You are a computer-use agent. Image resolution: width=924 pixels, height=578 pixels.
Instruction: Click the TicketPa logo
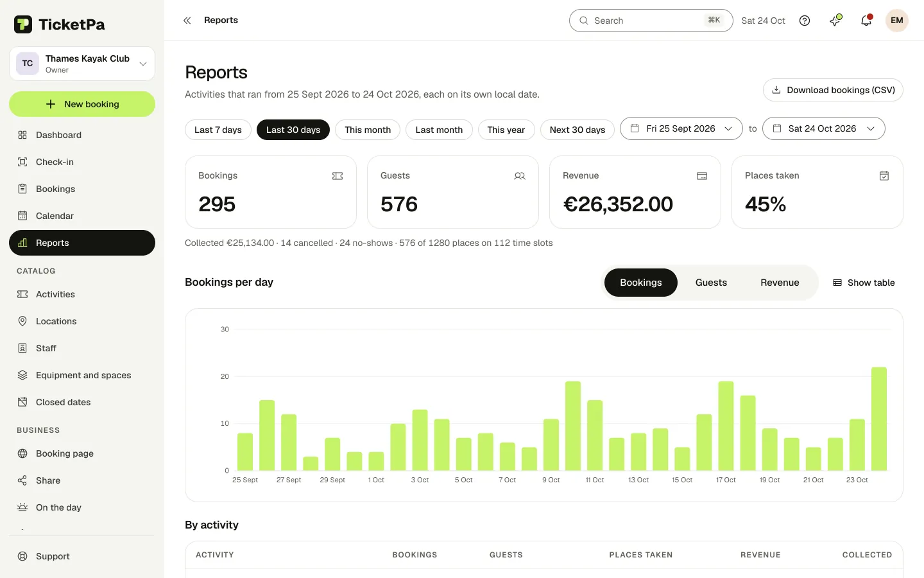pyautogui.click(x=59, y=24)
